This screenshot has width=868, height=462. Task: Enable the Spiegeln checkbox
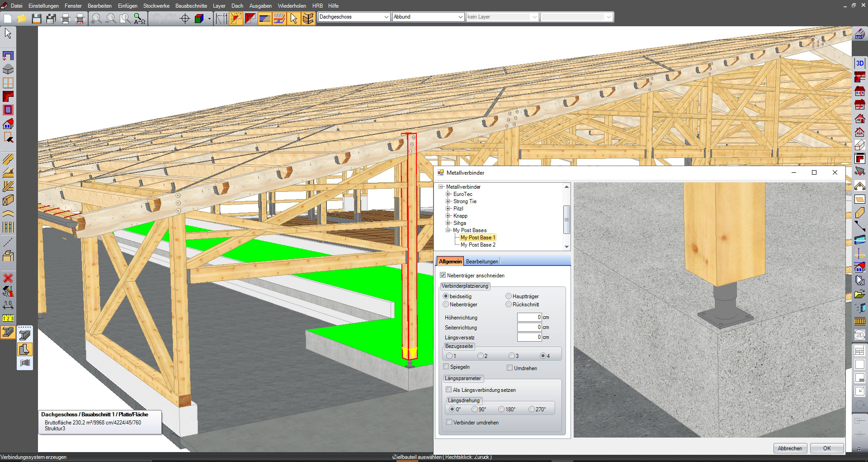point(446,367)
